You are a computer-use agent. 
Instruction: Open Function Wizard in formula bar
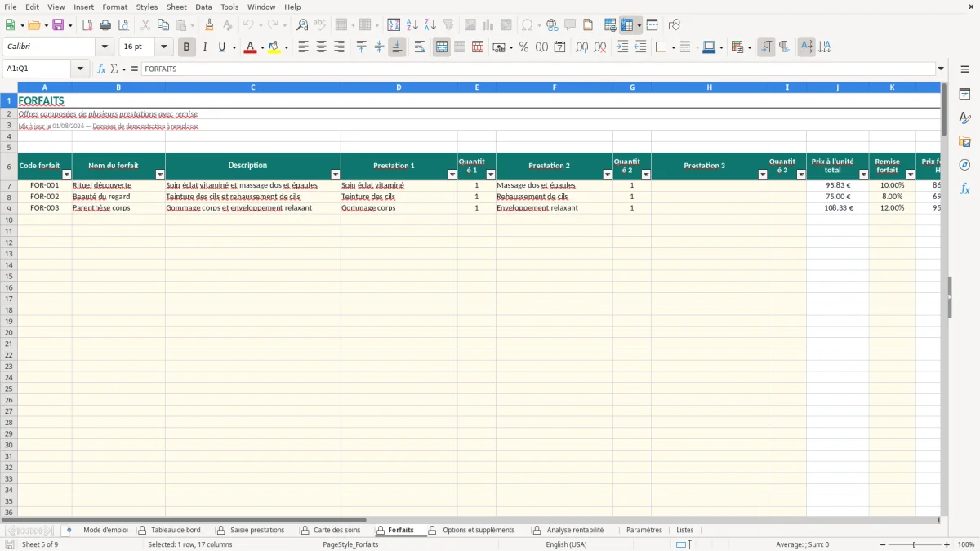point(101,69)
